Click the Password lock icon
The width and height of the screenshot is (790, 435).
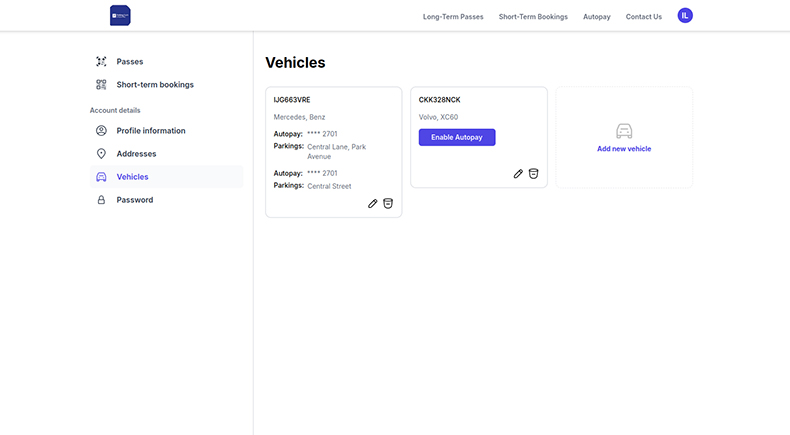click(x=101, y=200)
